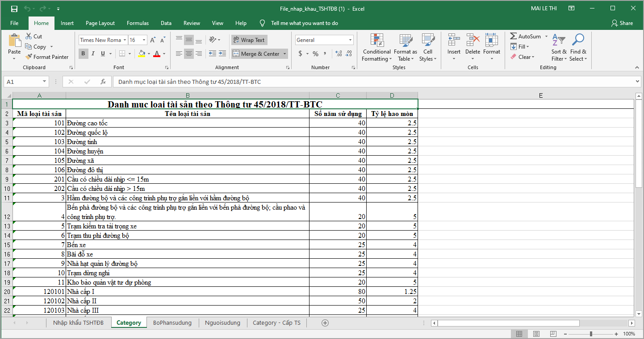Toggle Italic formatting

[93, 54]
